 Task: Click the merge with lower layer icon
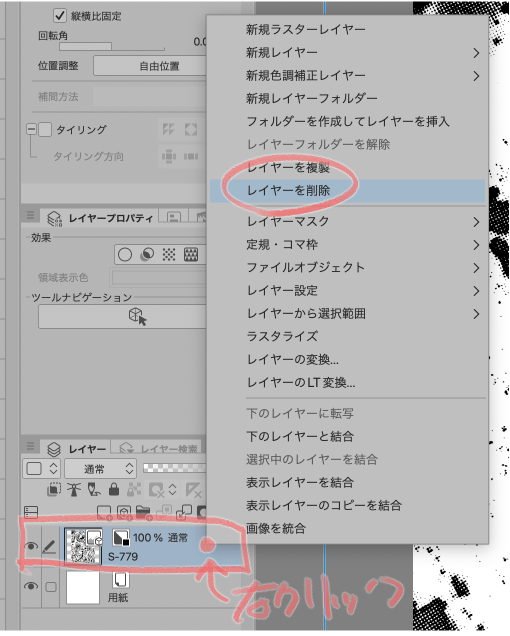(184, 513)
